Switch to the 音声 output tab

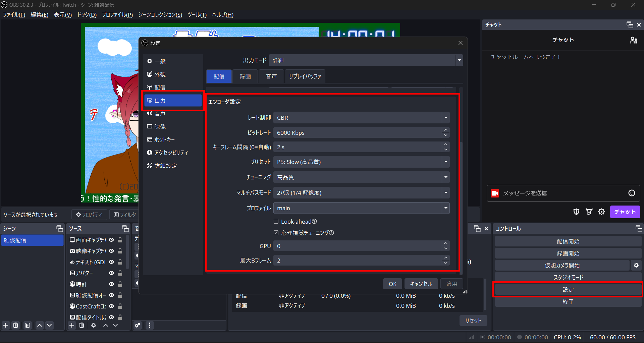pyautogui.click(x=271, y=76)
